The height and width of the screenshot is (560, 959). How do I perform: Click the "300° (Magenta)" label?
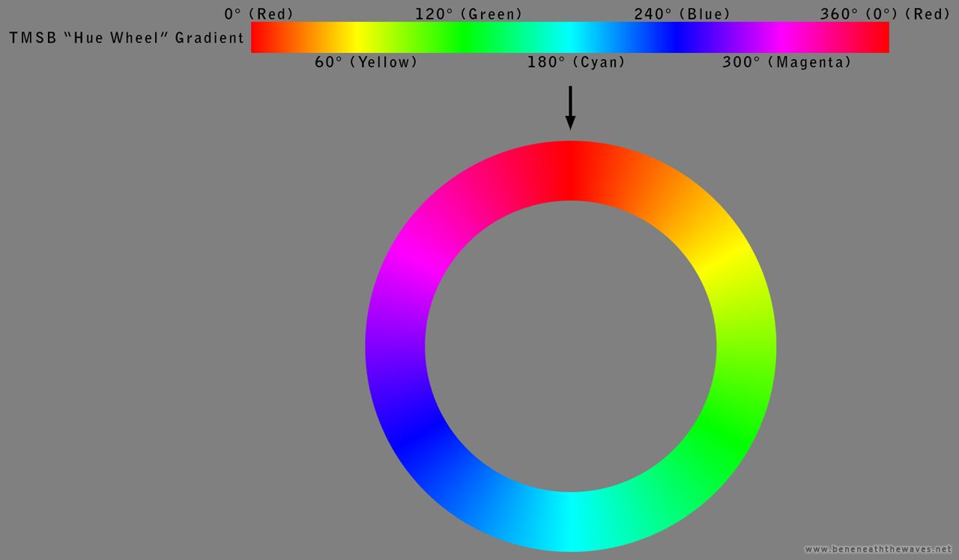point(787,62)
